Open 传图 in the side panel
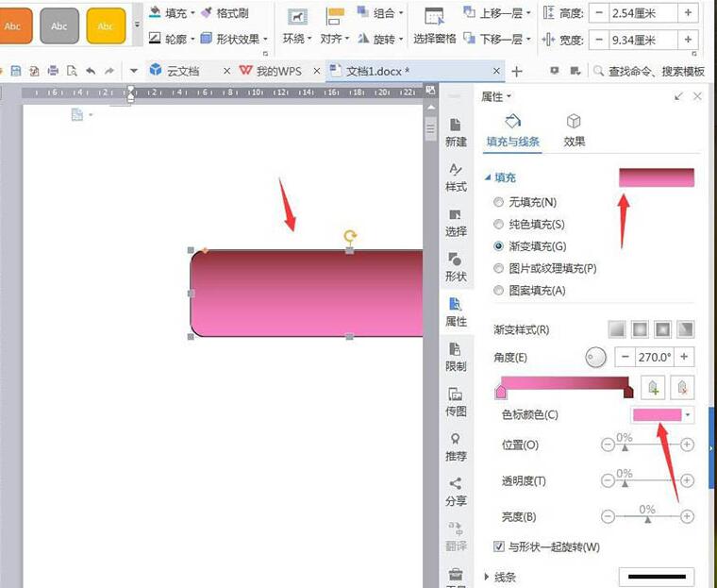The width and height of the screenshot is (717, 588). coord(456,402)
